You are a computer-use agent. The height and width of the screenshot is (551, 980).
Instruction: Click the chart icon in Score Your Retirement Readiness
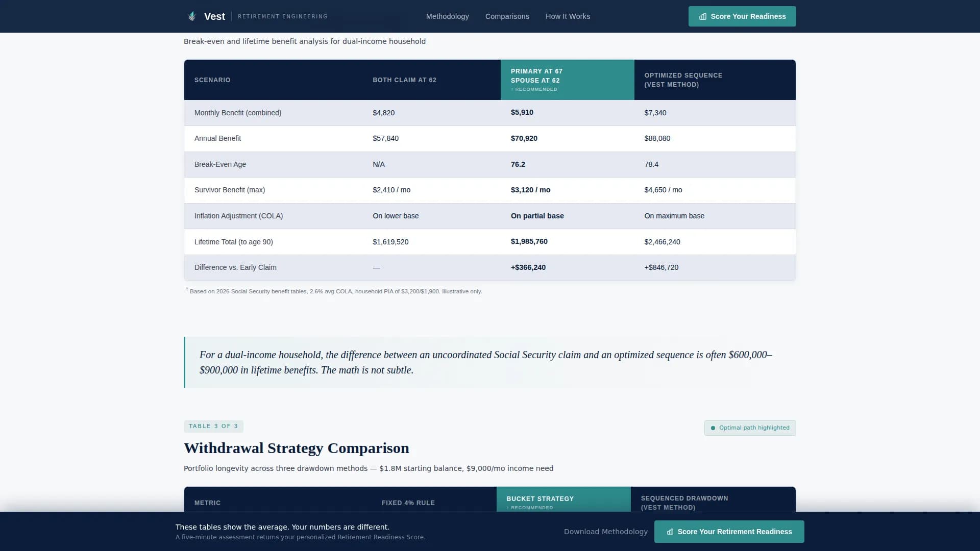pyautogui.click(x=670, y=532)
